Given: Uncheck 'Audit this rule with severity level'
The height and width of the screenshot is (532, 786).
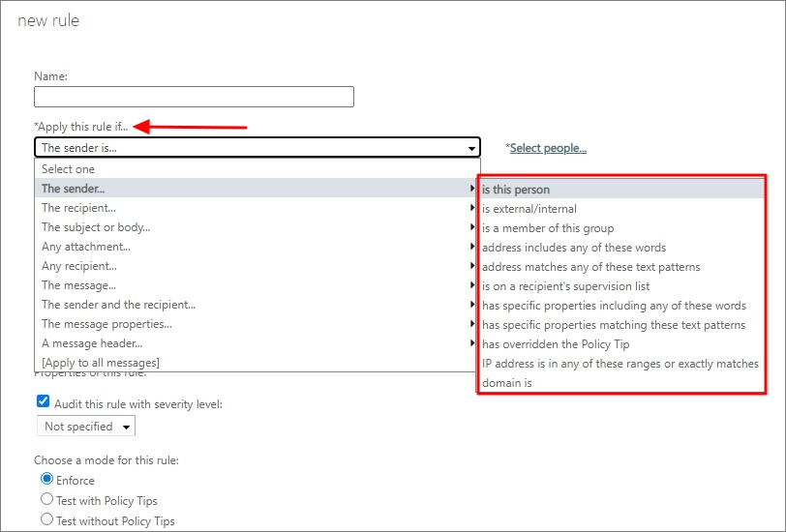Looking at the screenshot, I should tap(44, 401).
